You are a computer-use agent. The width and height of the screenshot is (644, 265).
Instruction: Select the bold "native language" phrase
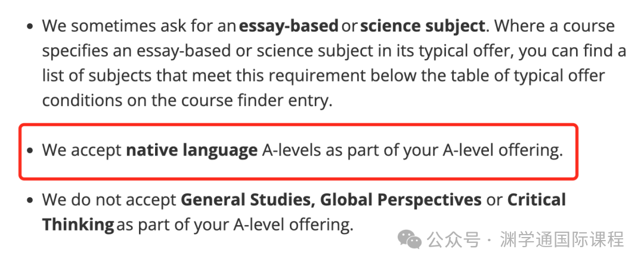click(x=191, y=151)
